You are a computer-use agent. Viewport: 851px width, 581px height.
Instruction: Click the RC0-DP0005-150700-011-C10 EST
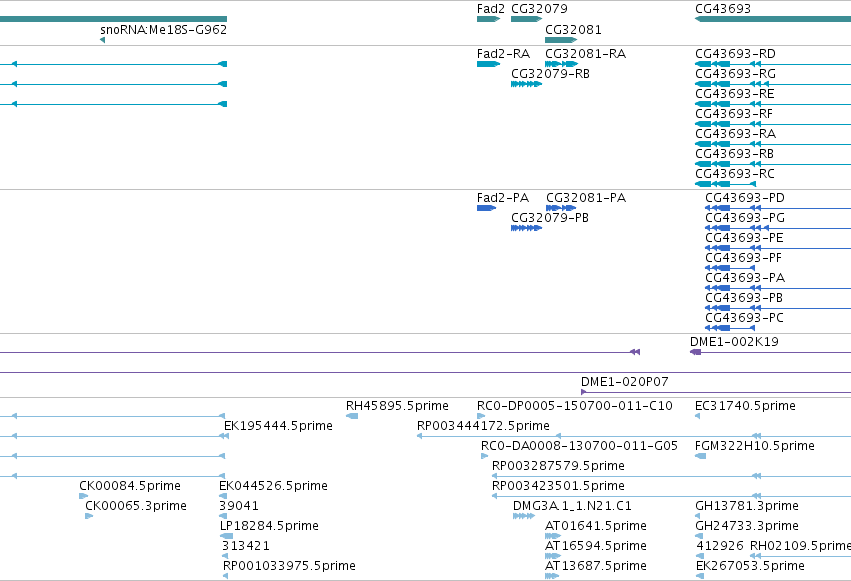(480, 416)
